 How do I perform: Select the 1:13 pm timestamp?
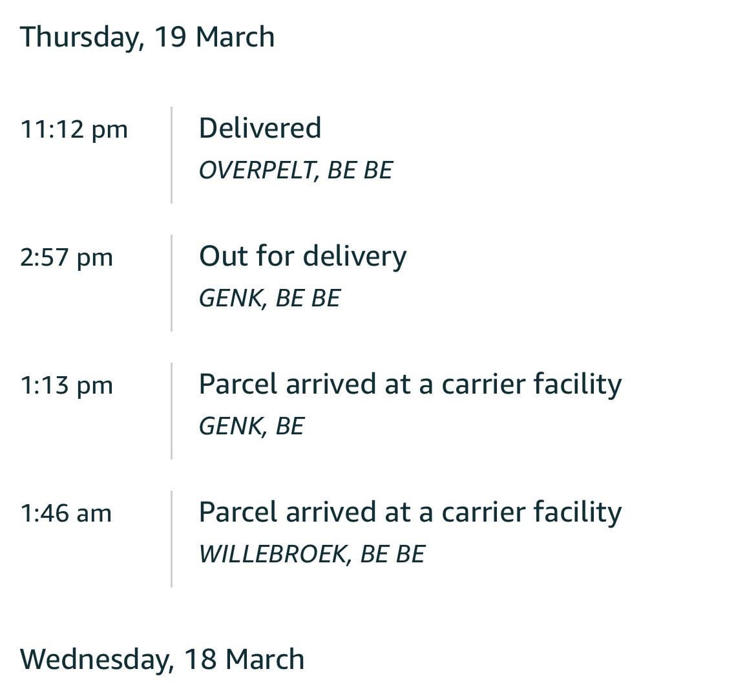pyautogui.click(x=66, y=385)
